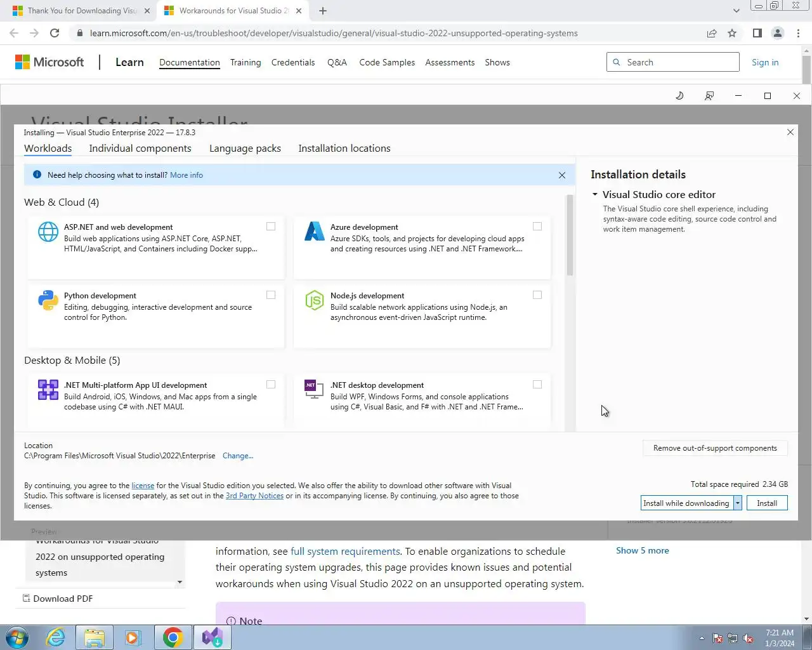This screenshot has height=650, width=812.
Task: Open Chrome three-dot menu
Action: (x=798, y=33)
